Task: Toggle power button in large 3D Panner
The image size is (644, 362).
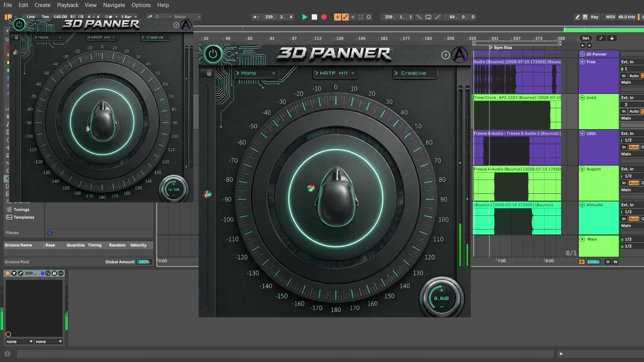Action: pyautogui.click(x=213, y=54)
